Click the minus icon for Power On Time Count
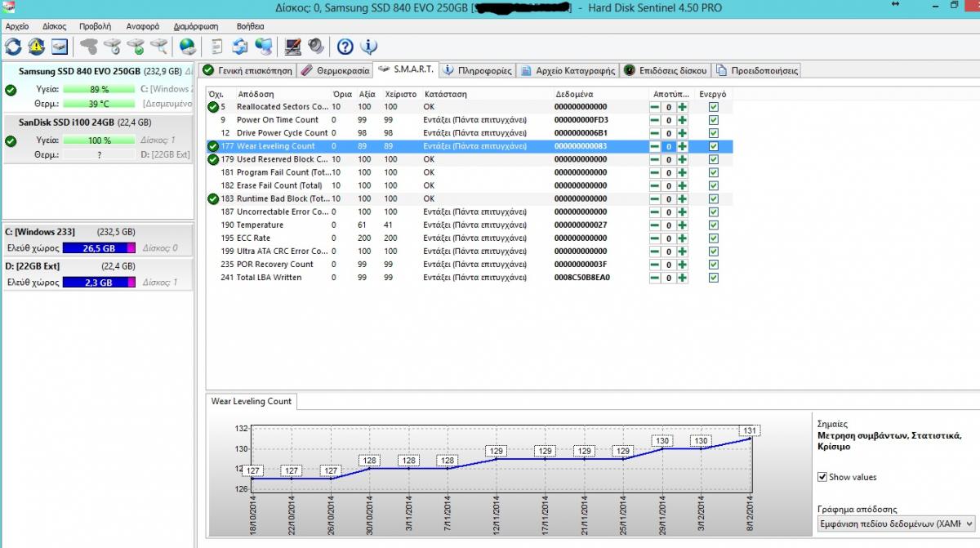Screen dimensions: 980x548 655,120
